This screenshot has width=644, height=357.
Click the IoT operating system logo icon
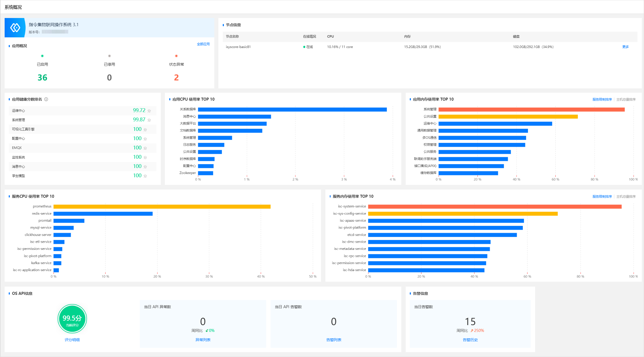click(x=15, y=28)
